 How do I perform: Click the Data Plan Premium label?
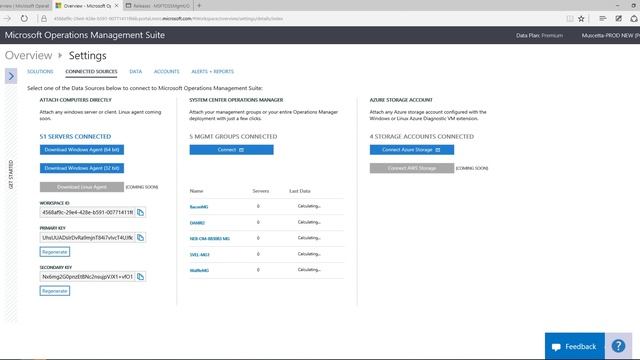click(x=539, y=36)
